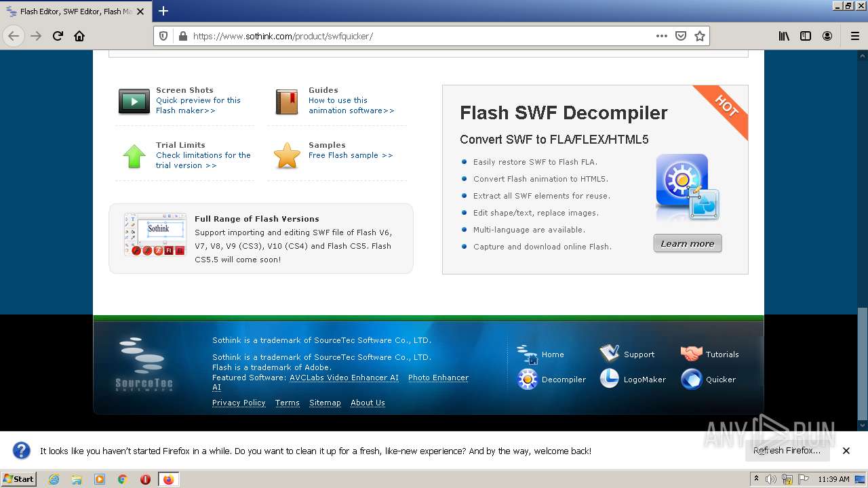Open the Firefox home page icon
This screenshot has width=868, height=488.
[x=79, y=36]
